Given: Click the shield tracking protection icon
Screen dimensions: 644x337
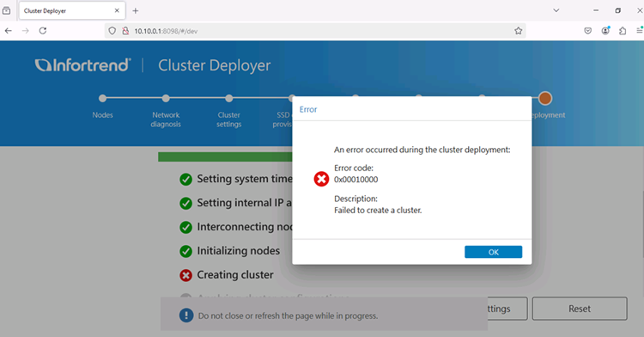Looking at the screenshot, I should click(112, 31).
